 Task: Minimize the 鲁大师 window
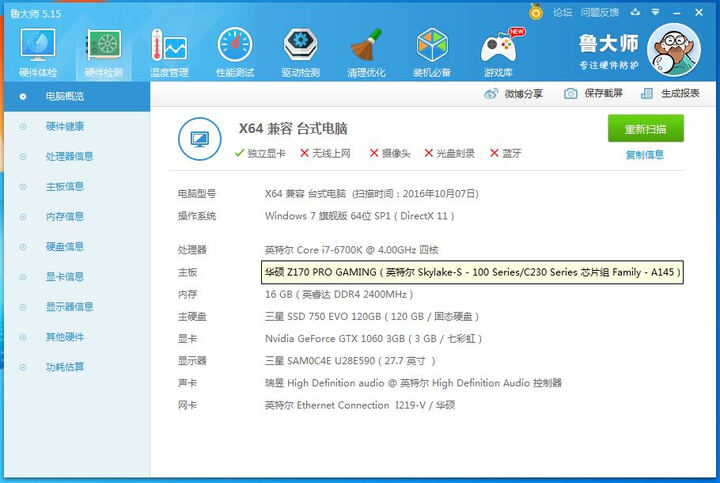676,13
